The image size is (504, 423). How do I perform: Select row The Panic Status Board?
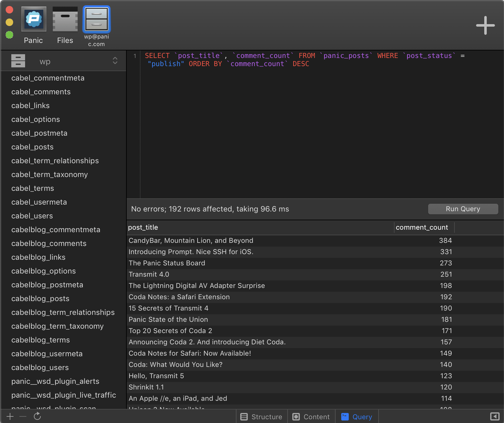[315, 263]
